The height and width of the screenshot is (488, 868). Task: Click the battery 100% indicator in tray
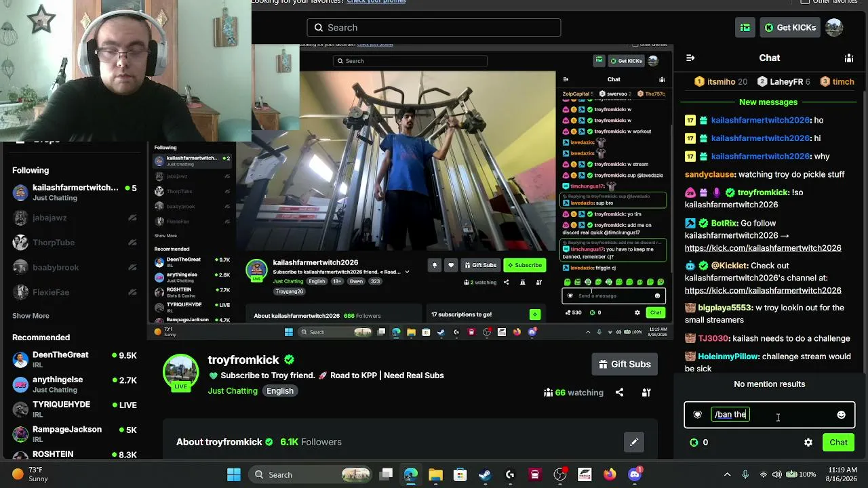802,474
